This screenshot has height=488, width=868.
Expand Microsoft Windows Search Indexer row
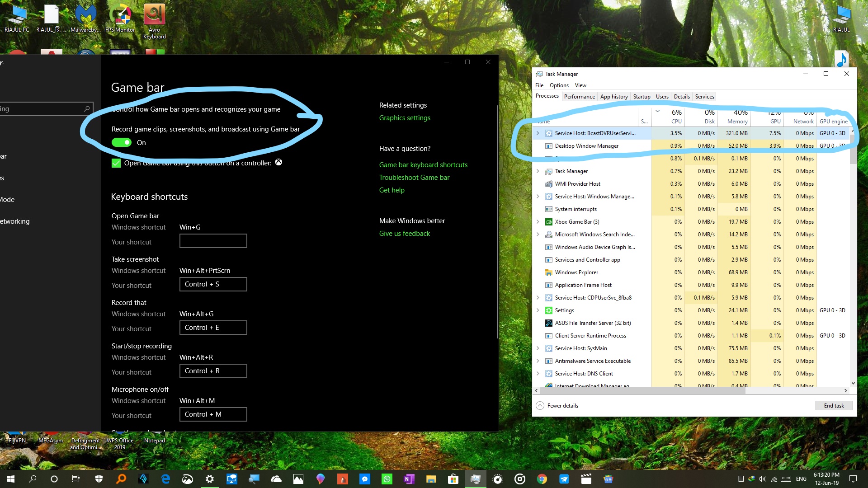[x=538, y=235]
